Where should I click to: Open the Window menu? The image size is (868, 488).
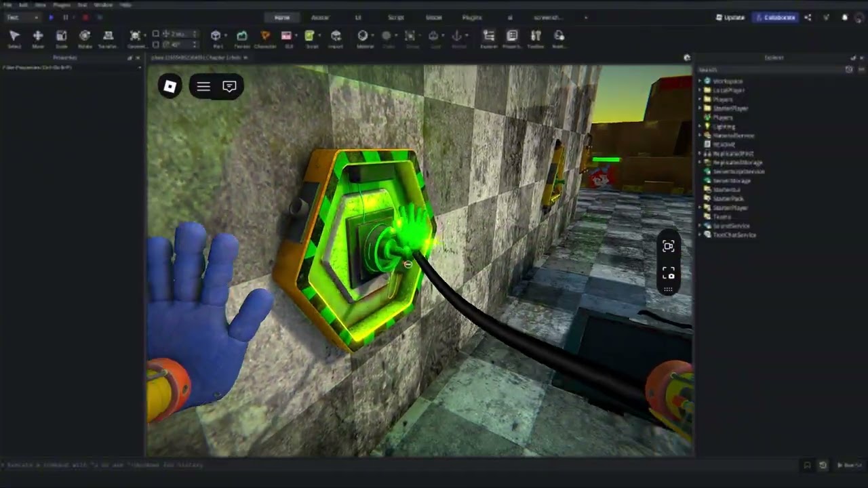(x=104, y=5)
